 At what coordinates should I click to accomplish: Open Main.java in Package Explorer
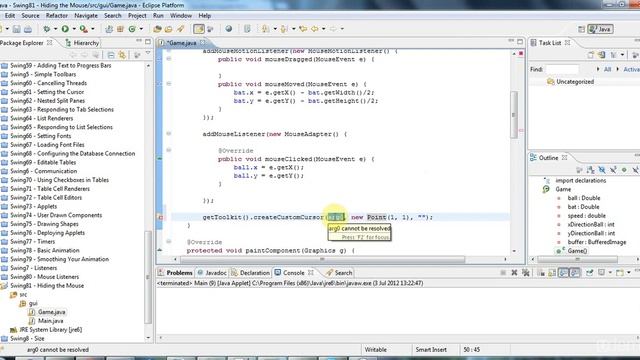click(x=46, y=321)
